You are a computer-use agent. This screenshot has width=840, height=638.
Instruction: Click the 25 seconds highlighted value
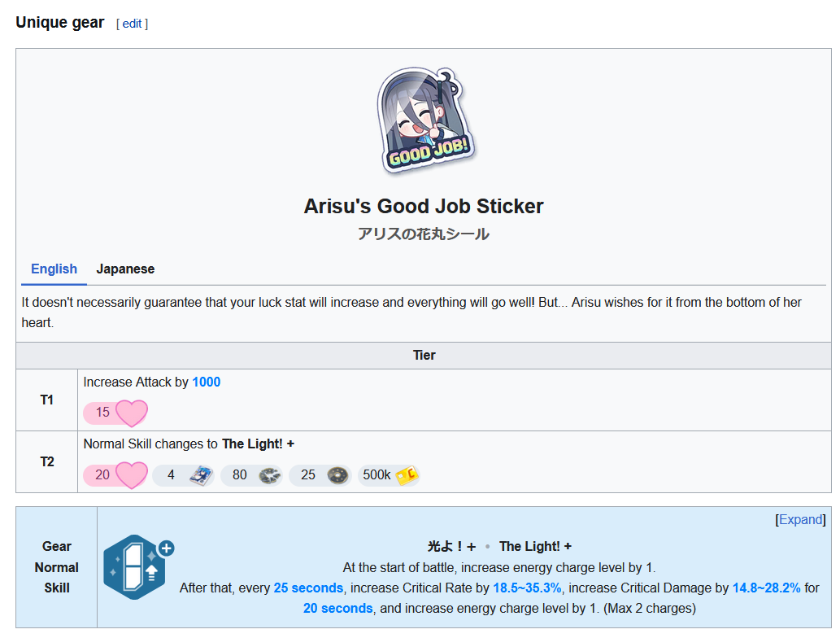pyautogui.click(x=308, y=588)
